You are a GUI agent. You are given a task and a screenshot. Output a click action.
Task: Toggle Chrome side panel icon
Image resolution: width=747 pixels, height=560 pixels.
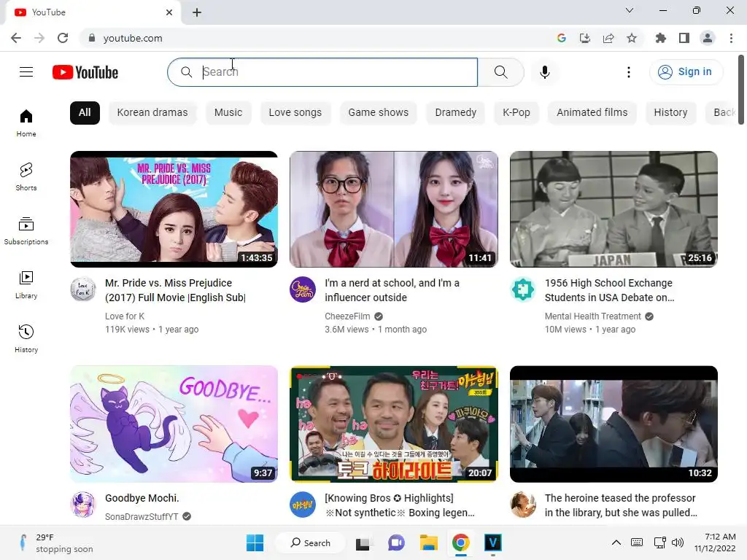tap(684, 38)
